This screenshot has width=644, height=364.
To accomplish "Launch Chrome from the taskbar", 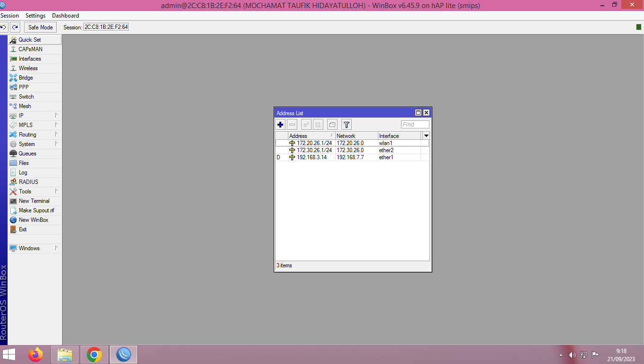I will pos(94,355).
